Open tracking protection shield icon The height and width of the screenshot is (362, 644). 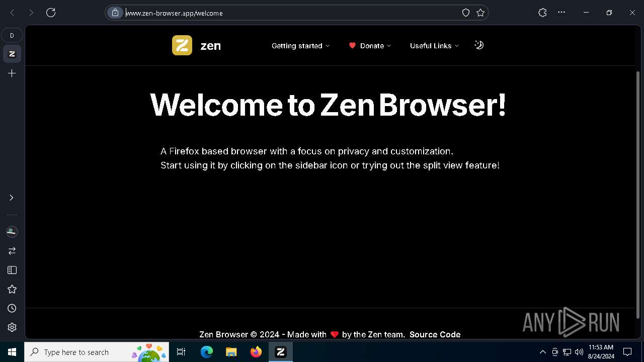(x=466, y=13)
